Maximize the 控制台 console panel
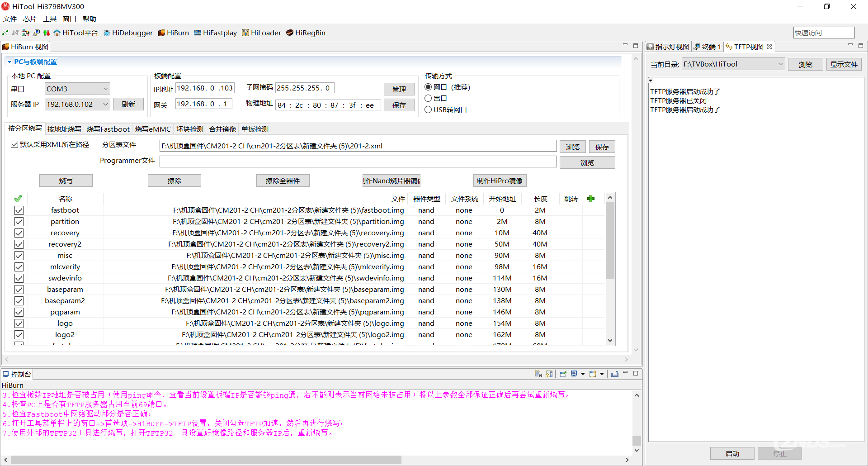The height and width of the screenshot is (466, 868). [636, 373]
